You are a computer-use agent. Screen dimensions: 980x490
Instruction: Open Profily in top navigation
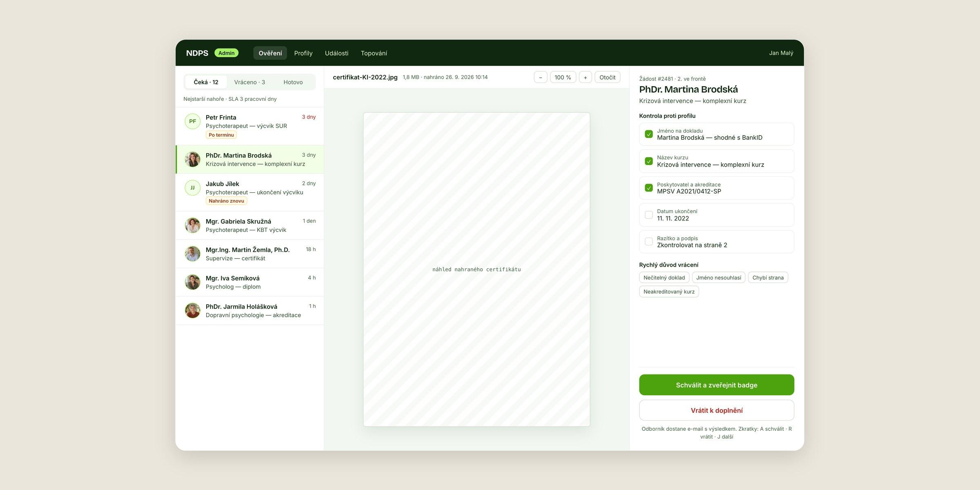tap(303, 53)
